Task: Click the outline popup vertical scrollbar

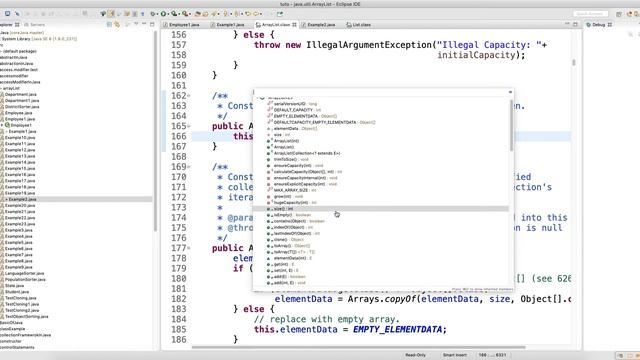Action: 511,125
